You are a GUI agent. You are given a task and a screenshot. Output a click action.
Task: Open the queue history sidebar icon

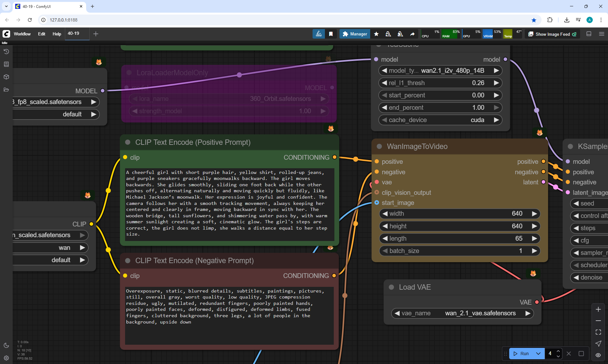click(x=6, y=52)
